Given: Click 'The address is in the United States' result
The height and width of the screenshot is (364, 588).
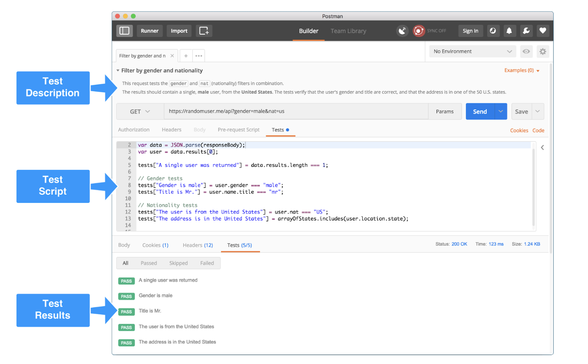Looking at the screenshot, I should point(177,342).
